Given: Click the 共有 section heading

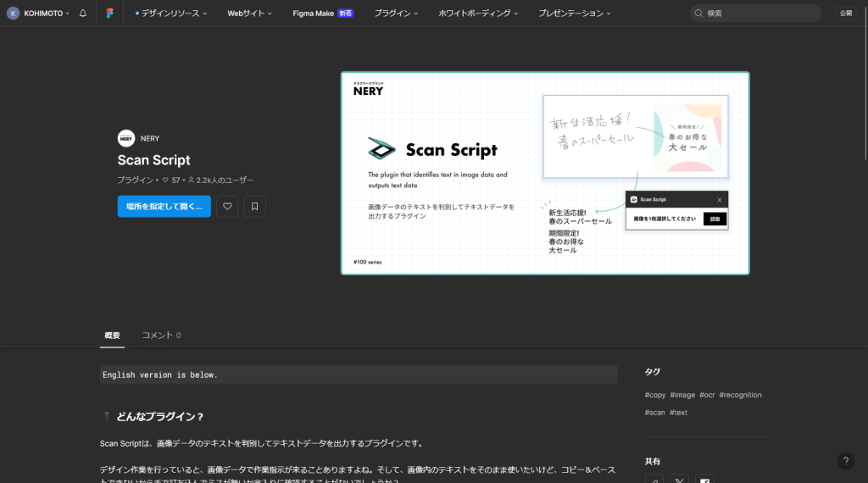Looking at the screenshot, I should pos(652,462).
